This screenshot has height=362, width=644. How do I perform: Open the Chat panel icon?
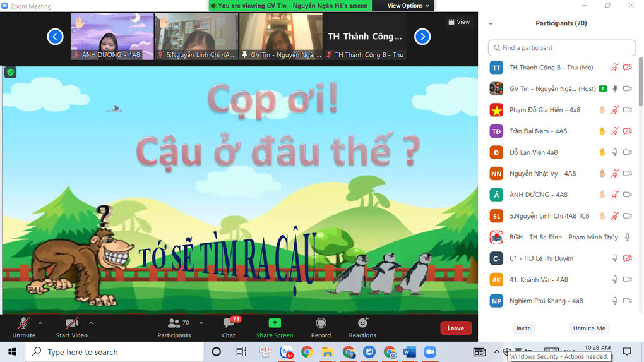229,323
